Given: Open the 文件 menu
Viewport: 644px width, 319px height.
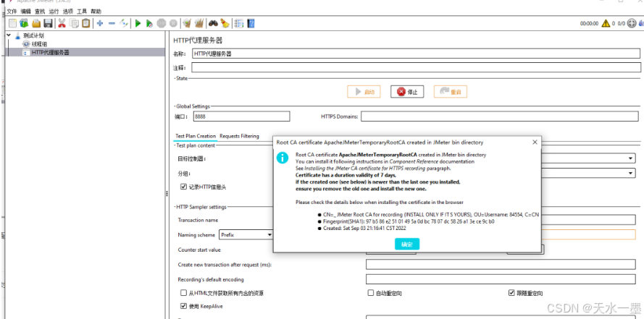Looking at the screenshot, I should point(12,12).
